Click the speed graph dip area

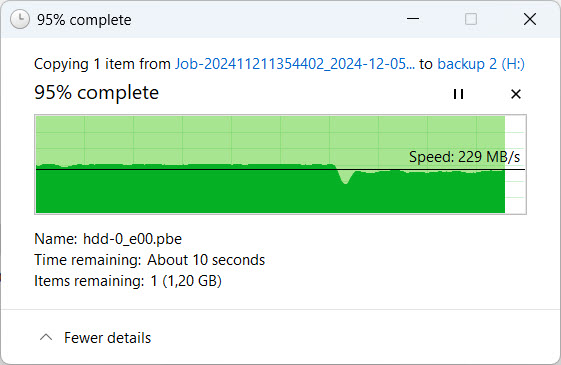pyautogui.click(x=345, y=176)
